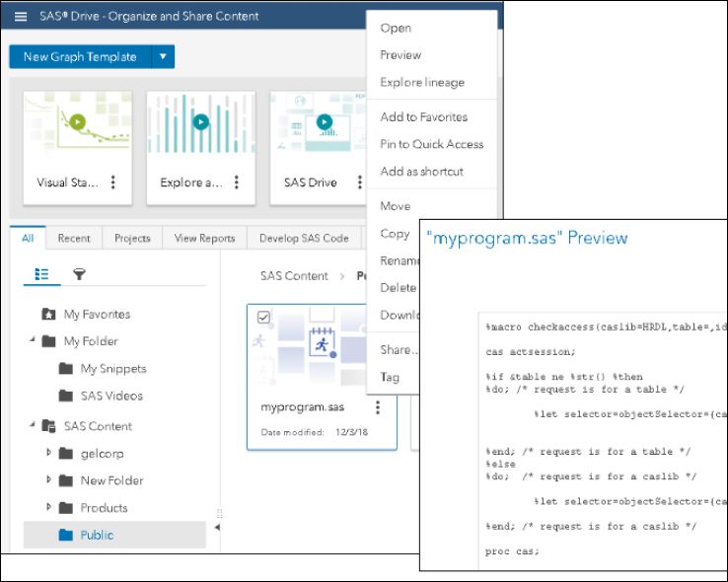Play the Visual Statistics video thumbnail

[x=78, y=121]
